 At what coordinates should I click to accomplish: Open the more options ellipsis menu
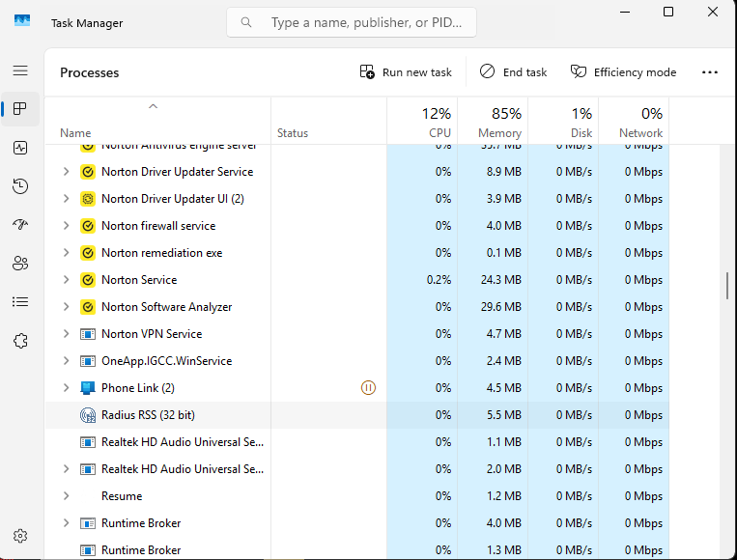710,71
